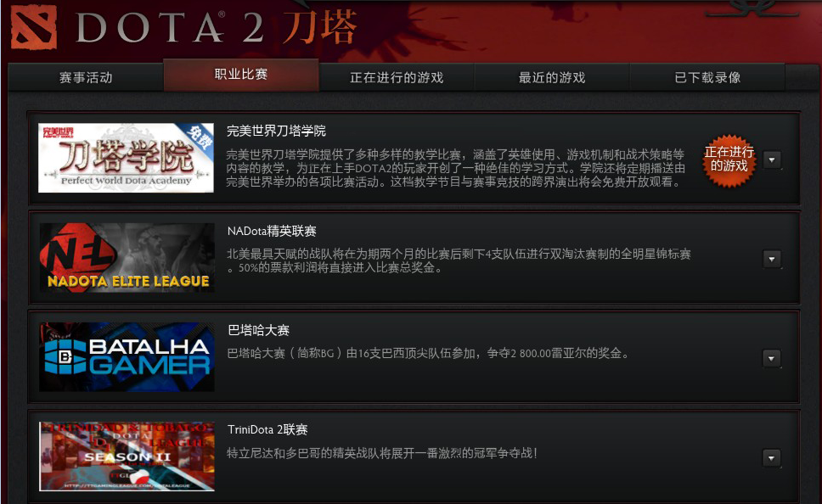
Task: Select the 职业比赛 tab
Action: 241,75
